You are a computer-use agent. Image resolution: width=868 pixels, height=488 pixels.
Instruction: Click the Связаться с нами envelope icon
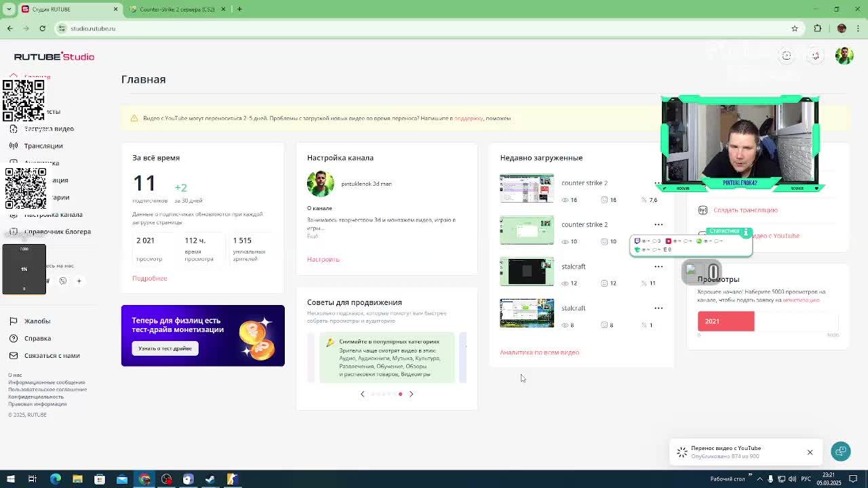click(x=13, y=356)
